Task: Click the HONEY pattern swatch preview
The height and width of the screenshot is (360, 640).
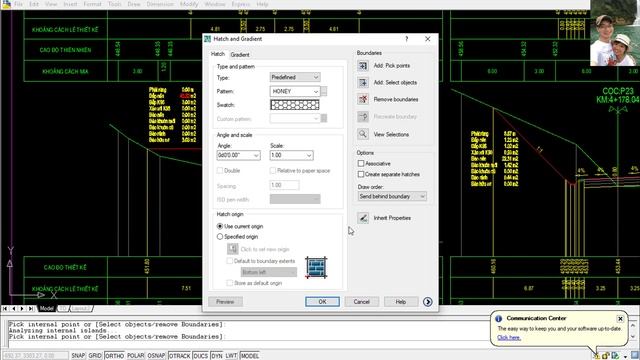Action: [x=295, y=105]
